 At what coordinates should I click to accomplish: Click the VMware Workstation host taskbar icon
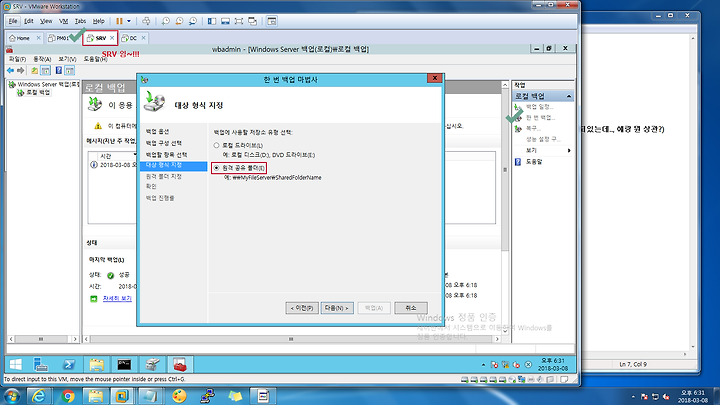tap(122, 396)
